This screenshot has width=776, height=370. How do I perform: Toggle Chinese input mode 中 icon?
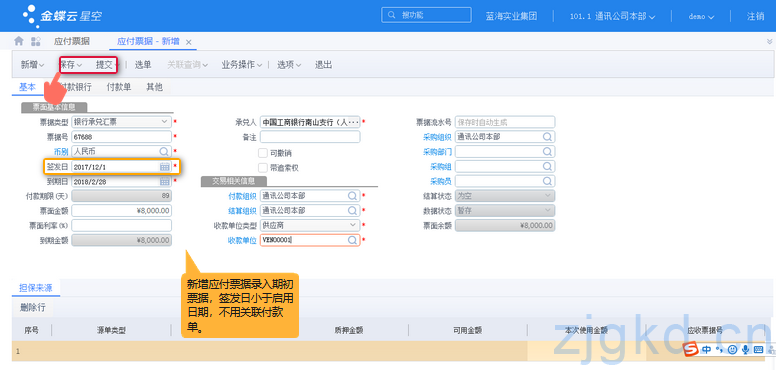coord(706,350)
